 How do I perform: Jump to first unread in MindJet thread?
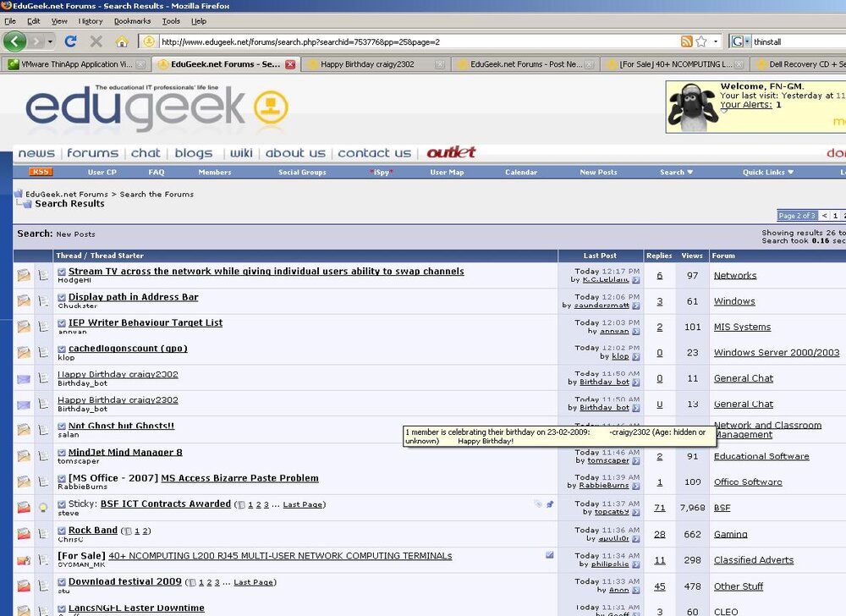coord(62,453)
